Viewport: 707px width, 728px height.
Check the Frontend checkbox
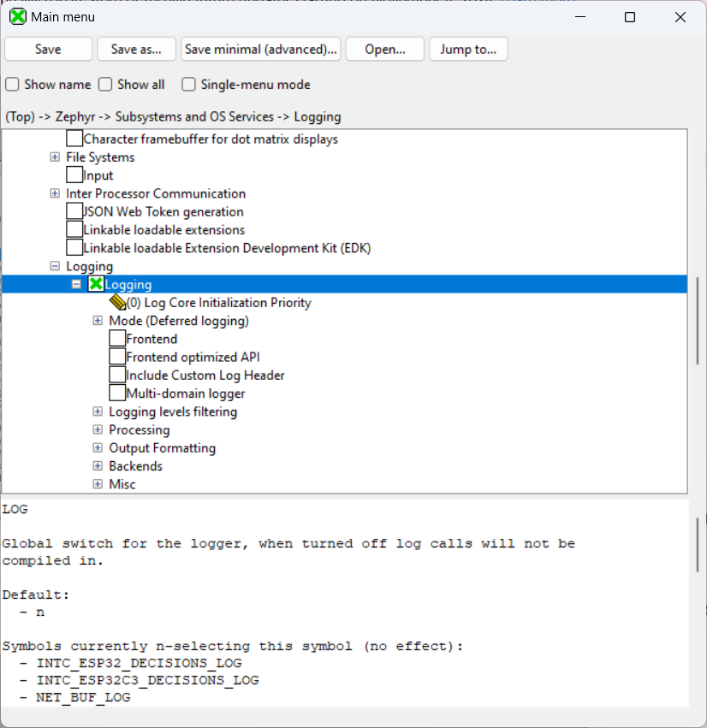[x=117, y=338]
